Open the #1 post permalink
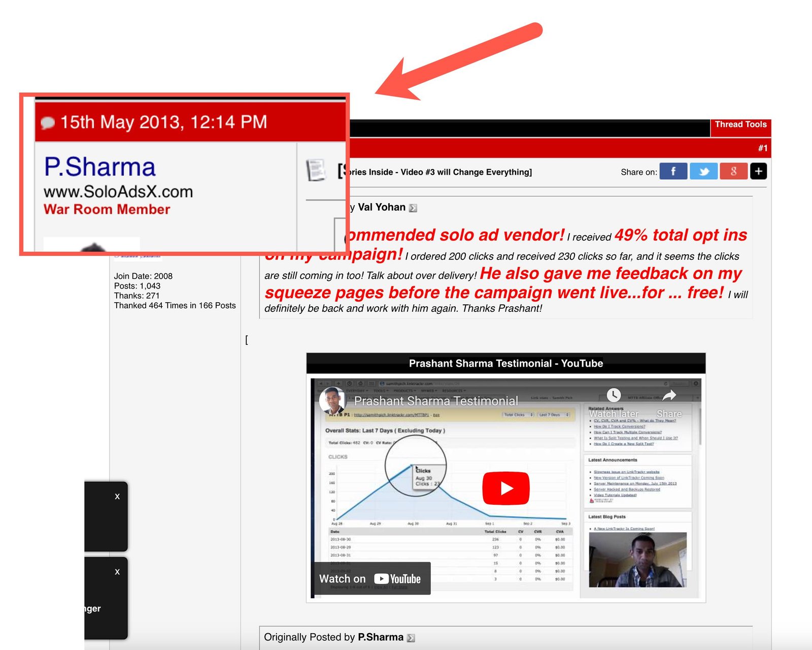This screenshot has width=812, height=650. click(x=762, y=148)
